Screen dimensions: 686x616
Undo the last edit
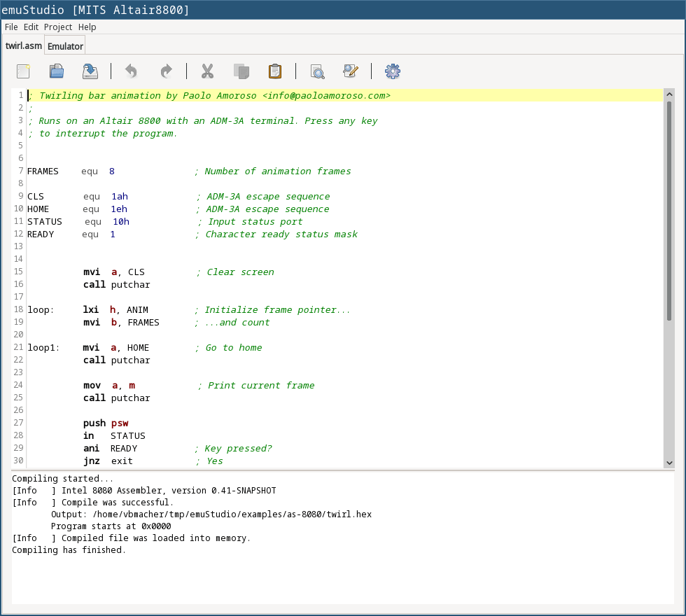point(132,71)
